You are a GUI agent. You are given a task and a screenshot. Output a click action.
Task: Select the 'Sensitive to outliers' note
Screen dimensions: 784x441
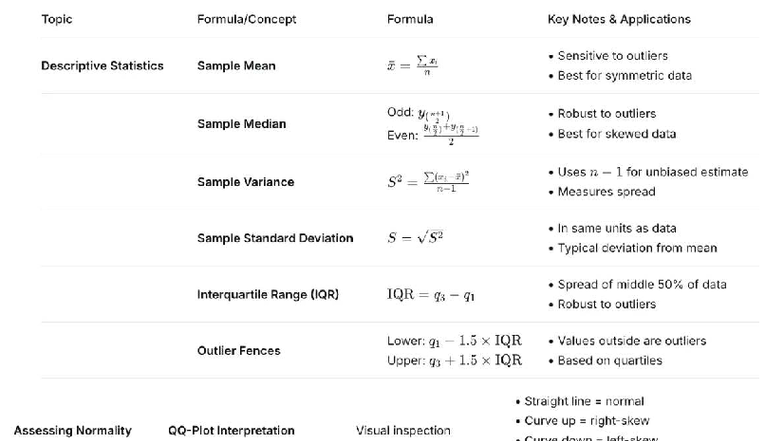pos(612,56)
